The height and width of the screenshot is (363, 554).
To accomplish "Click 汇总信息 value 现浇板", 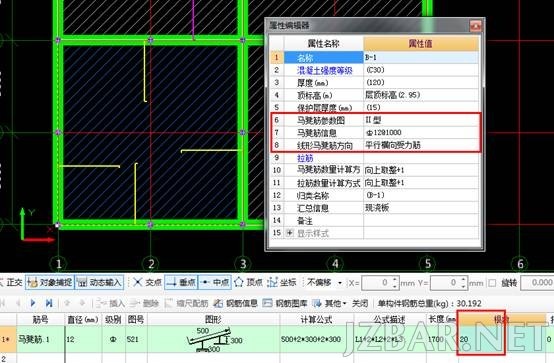I will point(421,208).
